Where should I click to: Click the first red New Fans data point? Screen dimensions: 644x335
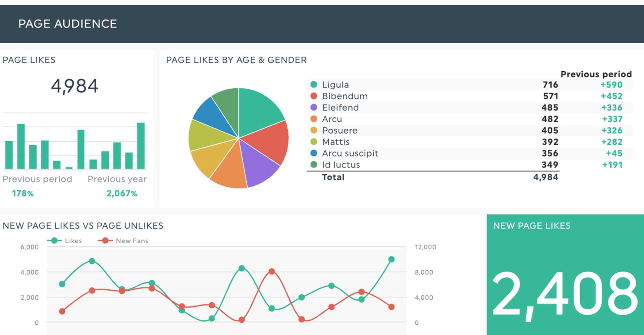point(62,311)
